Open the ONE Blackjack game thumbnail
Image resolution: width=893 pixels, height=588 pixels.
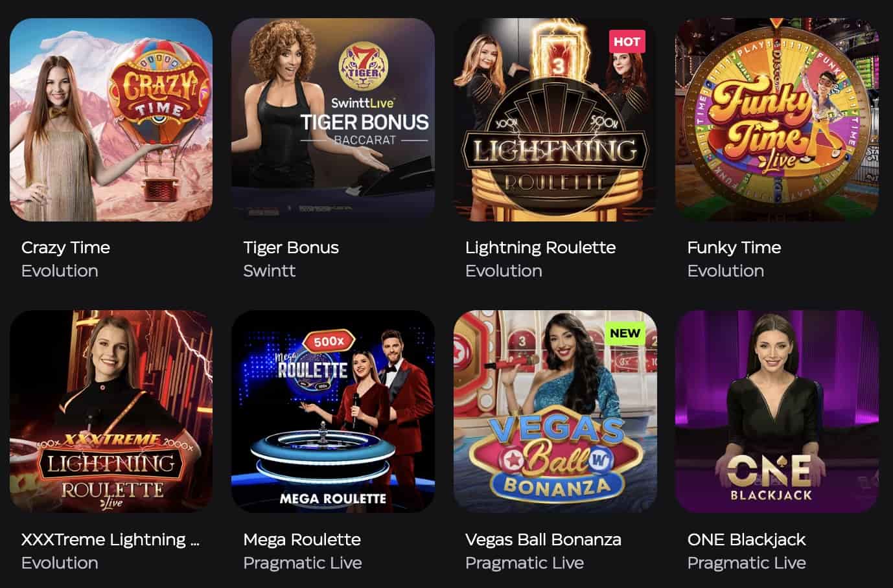(x=777, y=411)
